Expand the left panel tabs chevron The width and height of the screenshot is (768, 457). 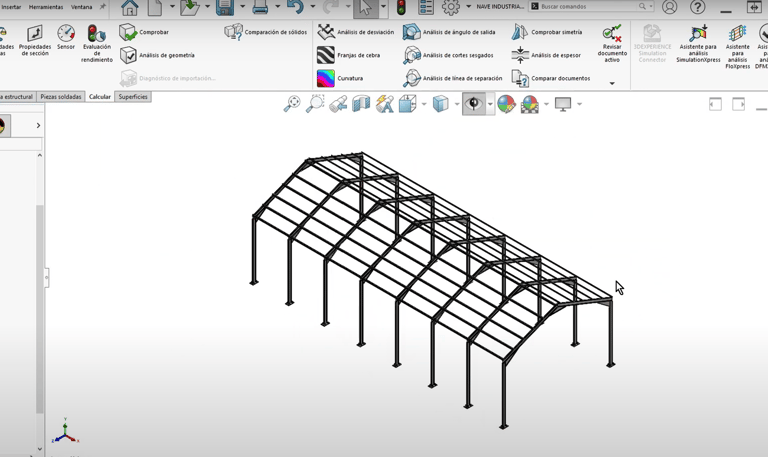tap(38, 126)
